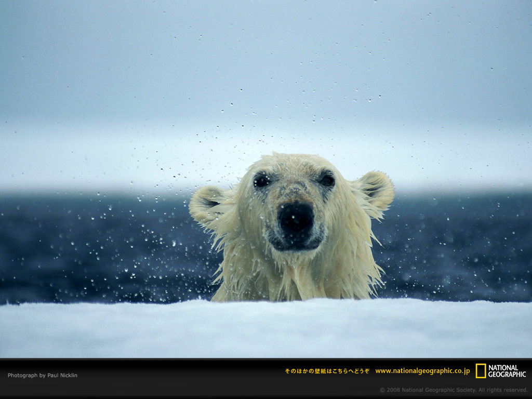The image size is (532, 399).
Task: Select the Photograph by Paul Nicklin credit
Action: tap(43, 375)
